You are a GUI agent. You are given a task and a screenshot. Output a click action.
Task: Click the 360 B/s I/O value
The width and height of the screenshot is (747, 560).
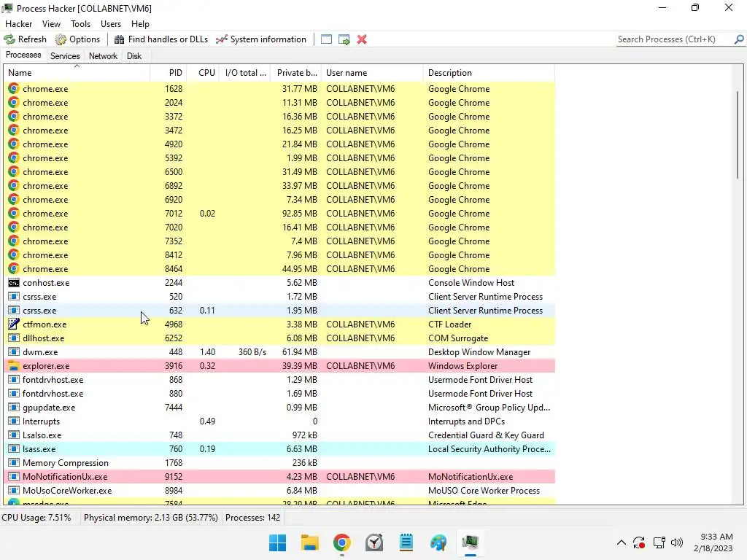[252, 352]
